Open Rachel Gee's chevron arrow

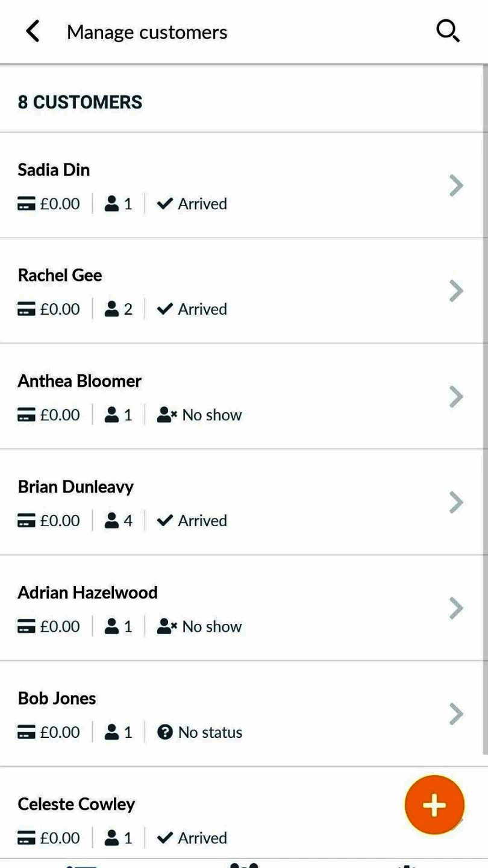(456, 291)
